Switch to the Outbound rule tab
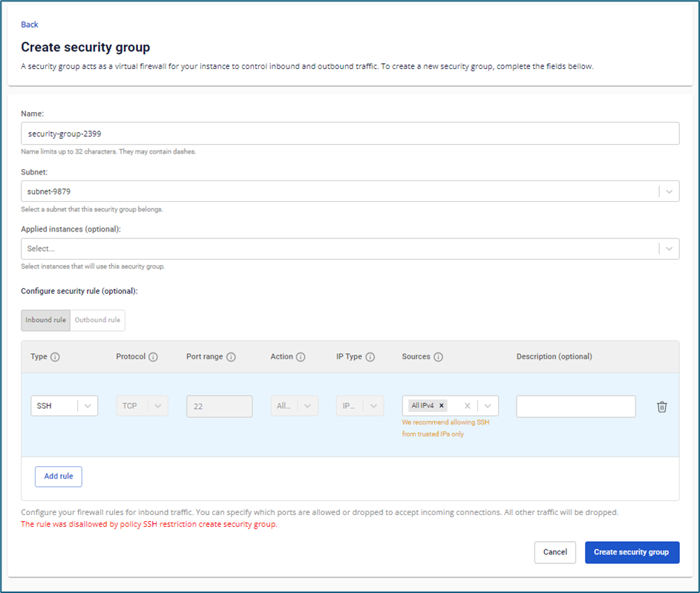700x593 pixels. (x=97, y=320)
